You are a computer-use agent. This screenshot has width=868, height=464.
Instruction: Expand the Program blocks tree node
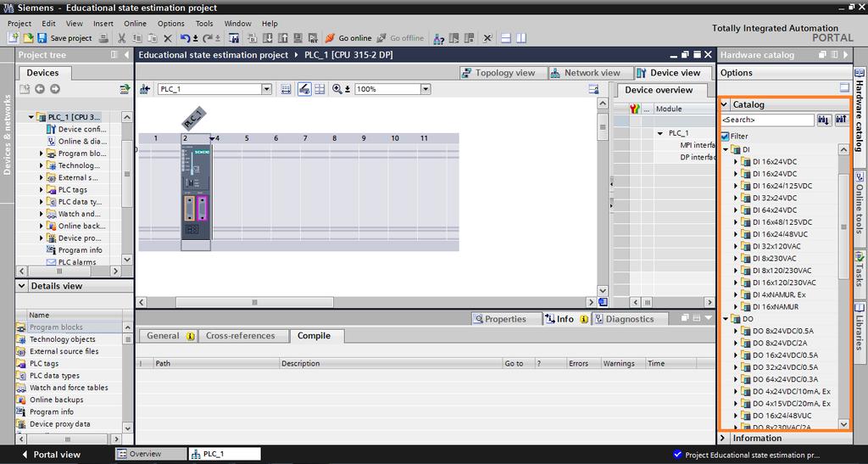coord(41,154)
